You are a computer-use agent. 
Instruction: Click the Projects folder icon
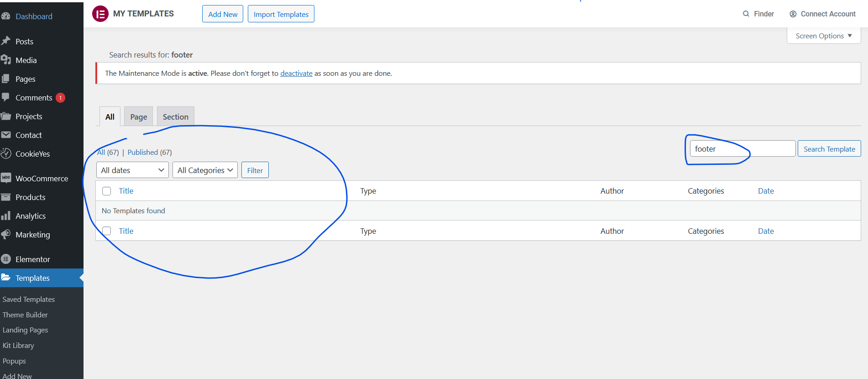[x=5, y=116]
